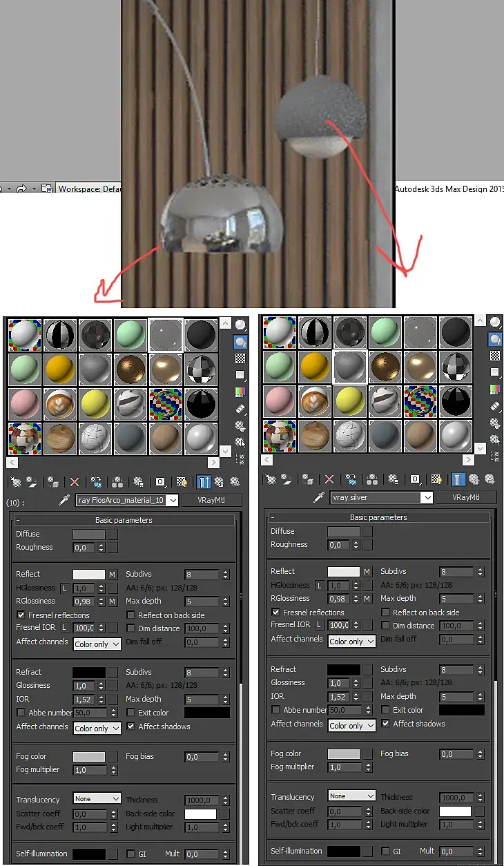The image size is (504, 866).
Task: Click Get Material icon in vray silver panel
Action: tap(271, 479)
